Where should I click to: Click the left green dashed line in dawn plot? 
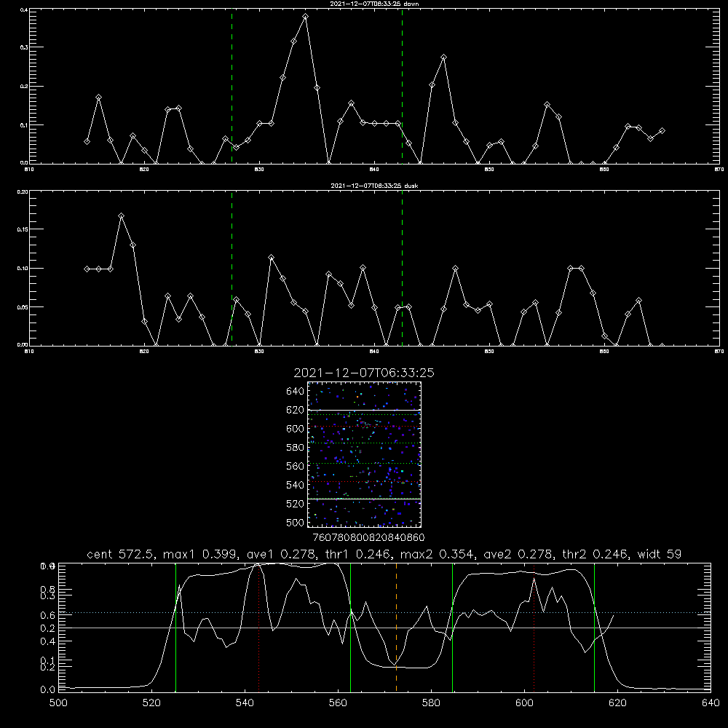tap(232, 87)
